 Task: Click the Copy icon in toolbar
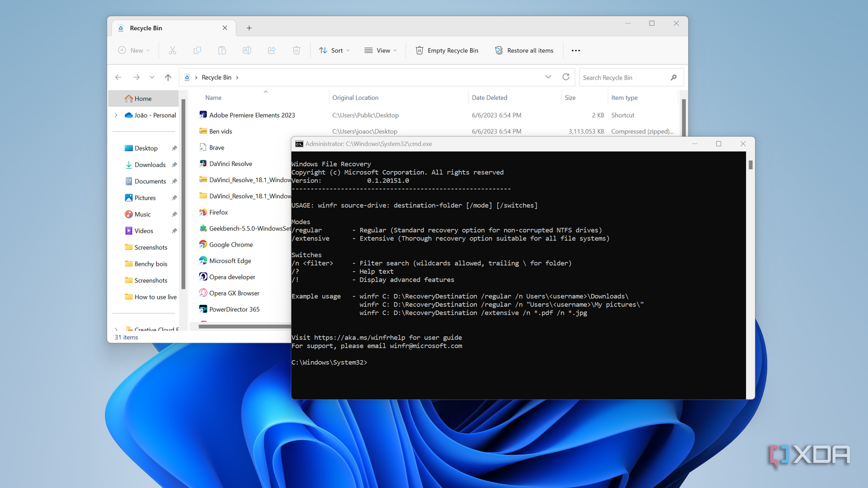tap(197, 50)
